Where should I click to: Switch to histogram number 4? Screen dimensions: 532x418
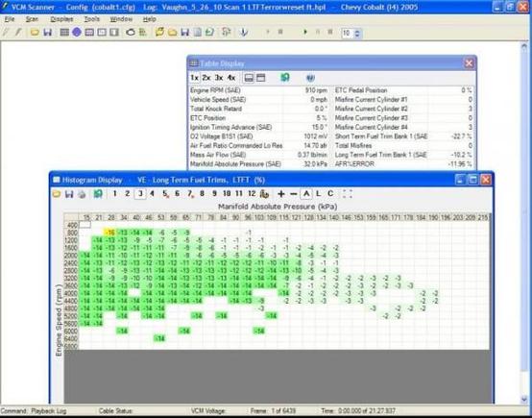(x=152, y=193)
